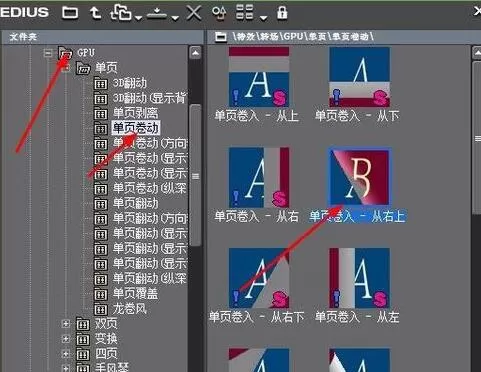Toggle the padlock lock icon
Screen dimensions: 481x372
click(x=282, y=13)
